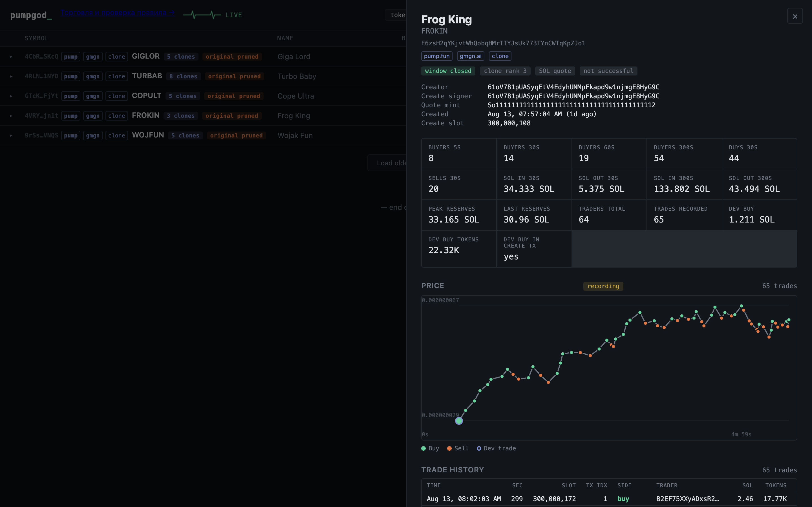Viewport: 812px width, 507px height.
Task: Open the gmgn.ai link in panel
Action: coord(470,56)
